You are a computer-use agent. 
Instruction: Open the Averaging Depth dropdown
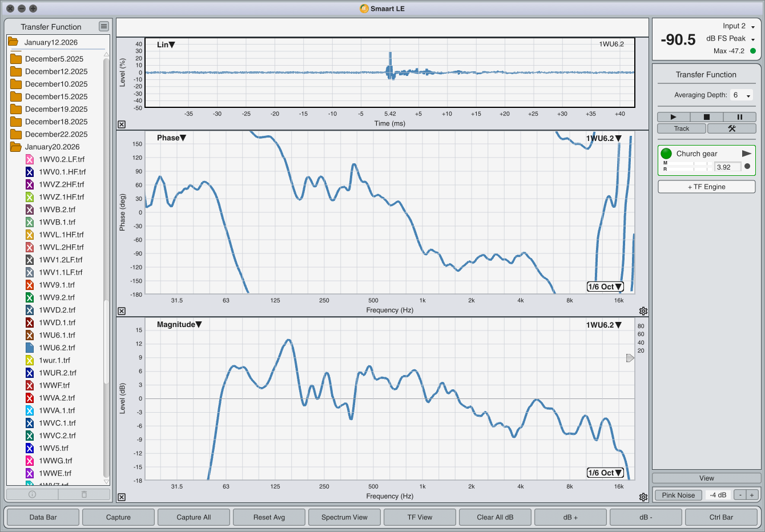[x=742, y=95]
